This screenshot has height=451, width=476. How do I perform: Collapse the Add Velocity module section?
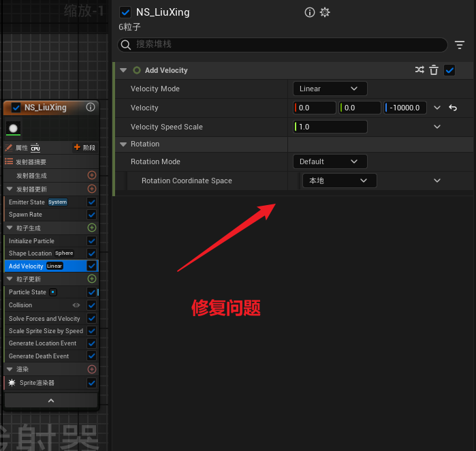click(123, 70)
